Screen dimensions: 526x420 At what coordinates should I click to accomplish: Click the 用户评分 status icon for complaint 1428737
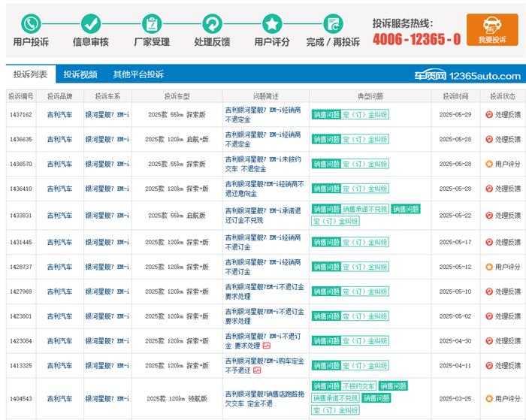(489, 267)
